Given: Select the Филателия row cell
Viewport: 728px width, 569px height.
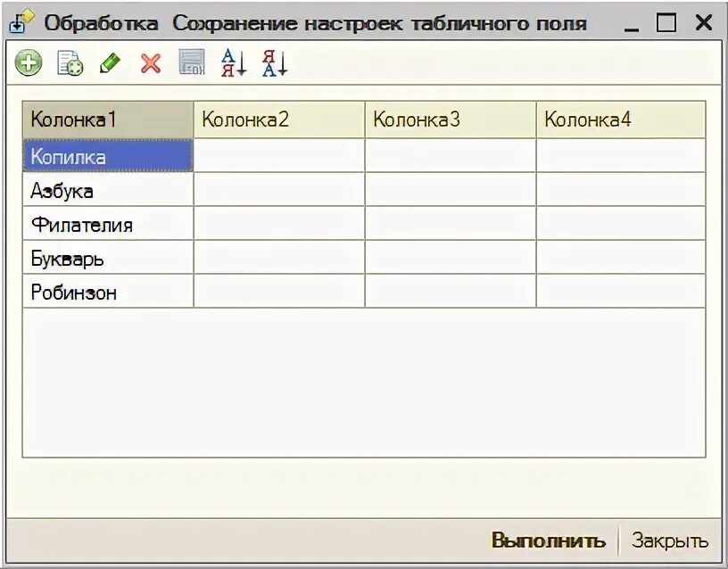Looking at the screenshot, I should [x=108, y=223].
